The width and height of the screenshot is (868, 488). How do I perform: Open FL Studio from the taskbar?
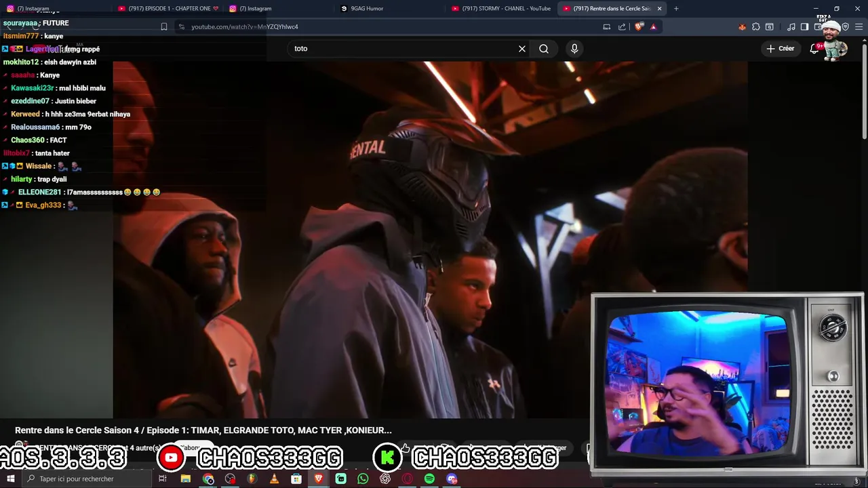pyautogui.click(x=252, y=479)
